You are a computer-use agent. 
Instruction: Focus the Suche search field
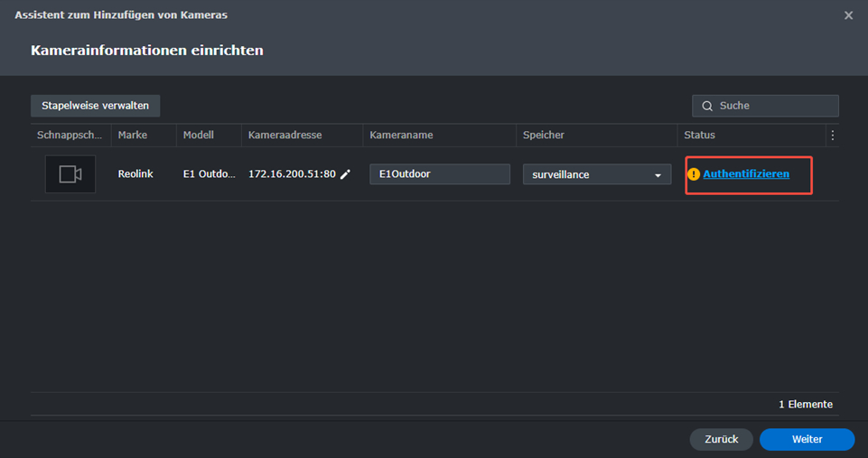coord(766,106)
